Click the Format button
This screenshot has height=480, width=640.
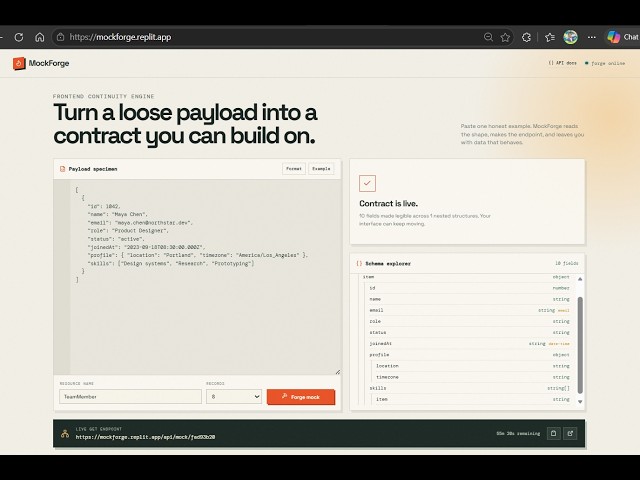(x=294, y=169)
